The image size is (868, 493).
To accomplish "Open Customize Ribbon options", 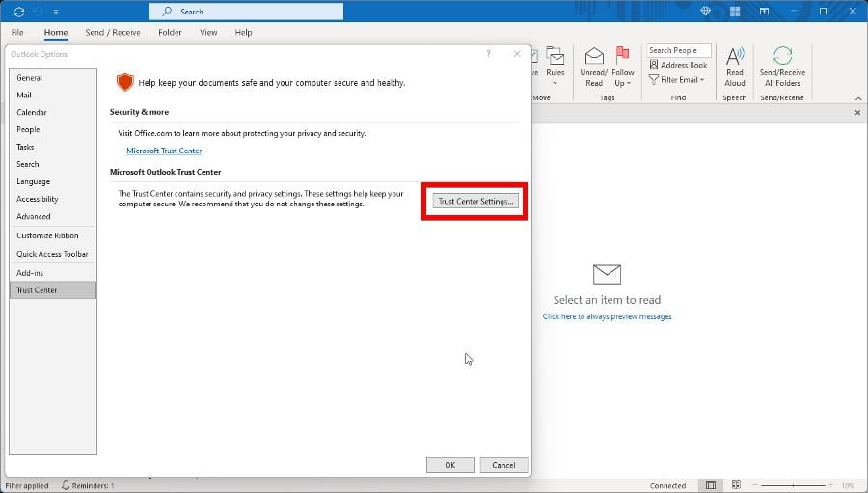I will tap(53, 235).
